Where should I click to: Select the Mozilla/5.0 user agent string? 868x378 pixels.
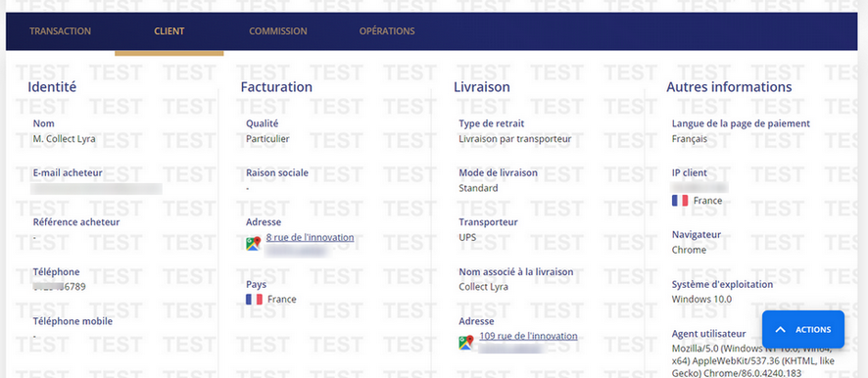tap(752, 360)
